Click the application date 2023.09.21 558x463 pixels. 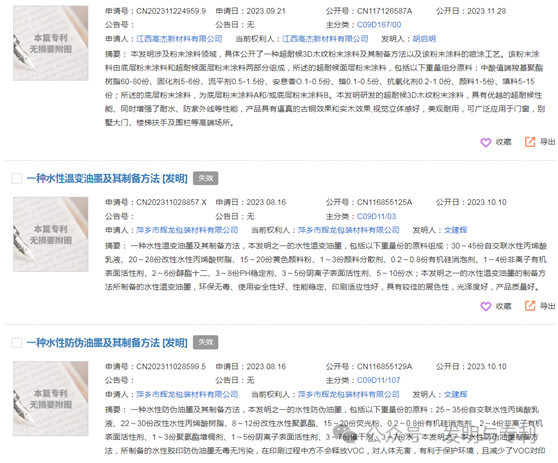point(266,11)
